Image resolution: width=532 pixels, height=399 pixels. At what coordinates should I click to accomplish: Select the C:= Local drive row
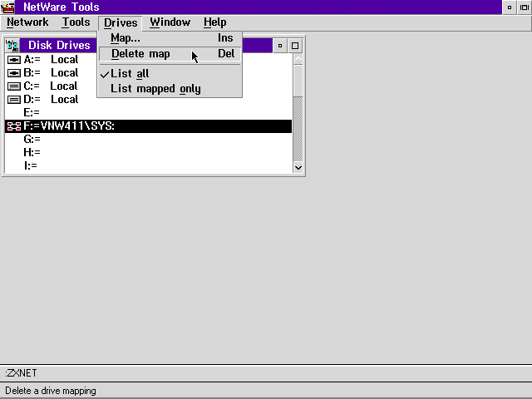148,86
